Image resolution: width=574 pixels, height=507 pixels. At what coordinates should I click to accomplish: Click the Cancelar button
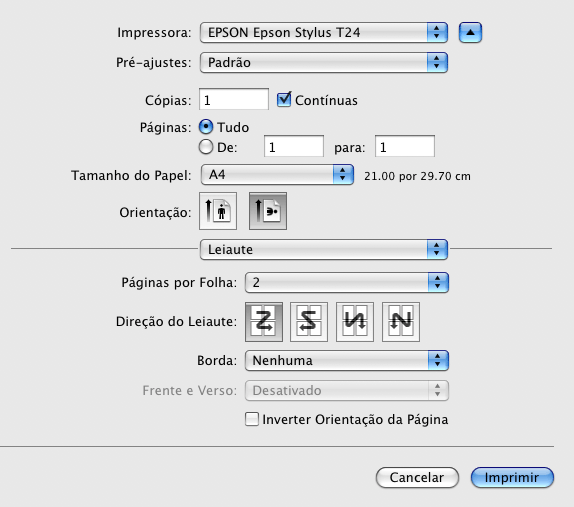click(x=417, y=477)
